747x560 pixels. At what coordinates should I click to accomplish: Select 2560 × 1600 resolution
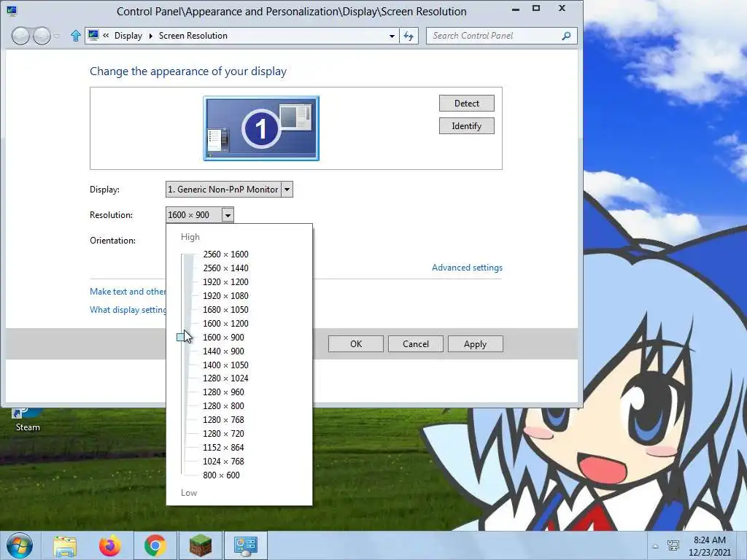(x=225, y=254)
